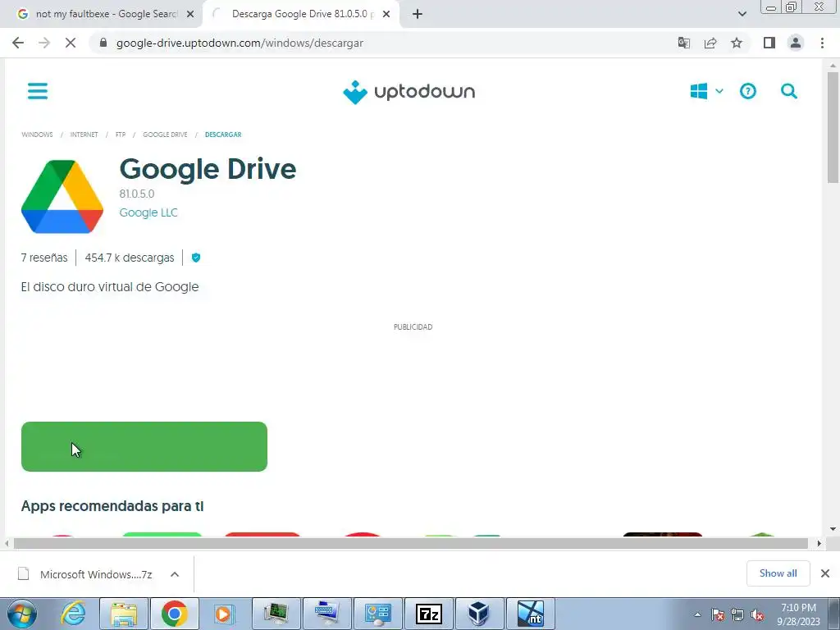
Task: Open the Uptodown hamburger menu
Action: 38,91
